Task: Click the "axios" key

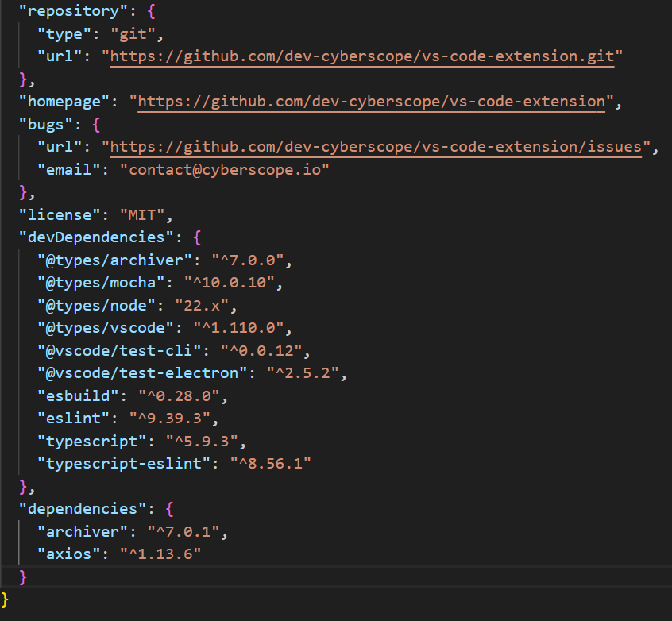Action: tap(68, 554)
